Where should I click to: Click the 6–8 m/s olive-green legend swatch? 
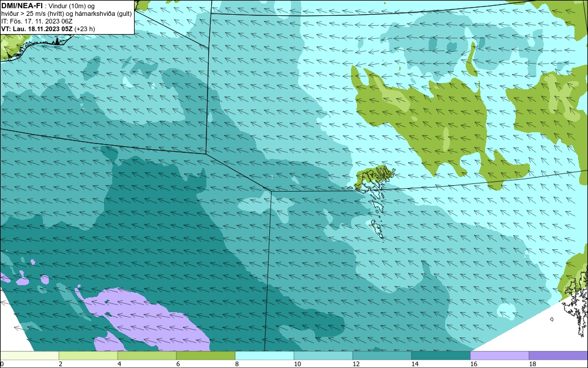pyautogui.click(x=206, y=355)
